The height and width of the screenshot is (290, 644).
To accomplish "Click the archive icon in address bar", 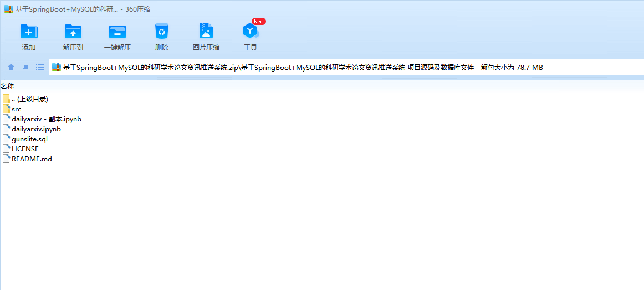I will tap(57, 67).
